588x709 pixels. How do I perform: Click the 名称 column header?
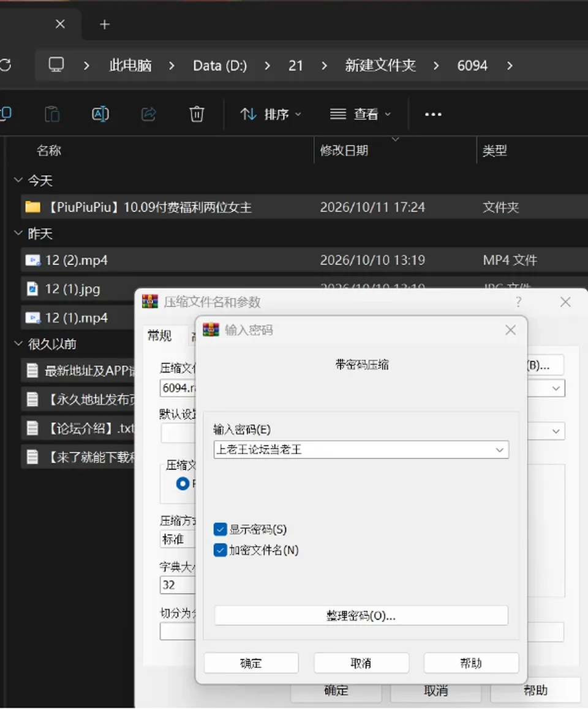(x=49, y=151)
